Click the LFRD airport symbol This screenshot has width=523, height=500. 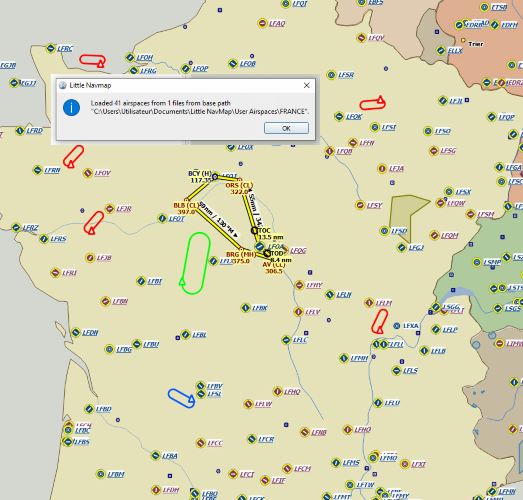click(20, 131)
